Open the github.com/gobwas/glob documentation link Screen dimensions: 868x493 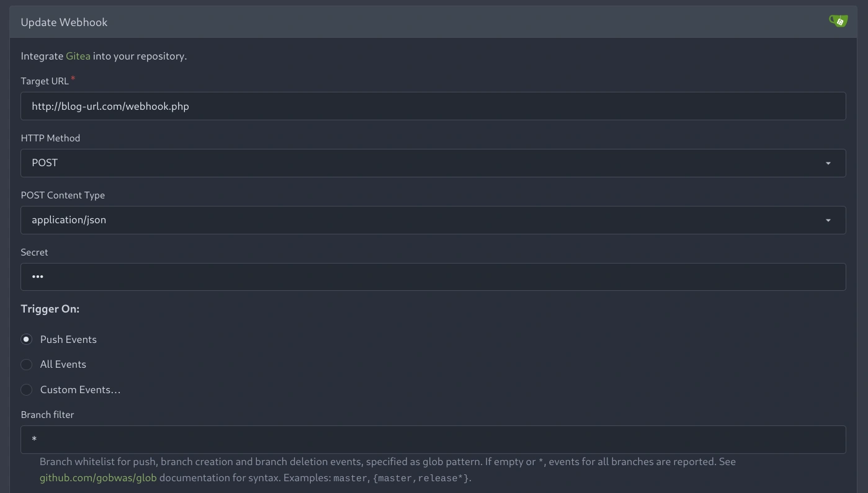click(x=98, y=478)
